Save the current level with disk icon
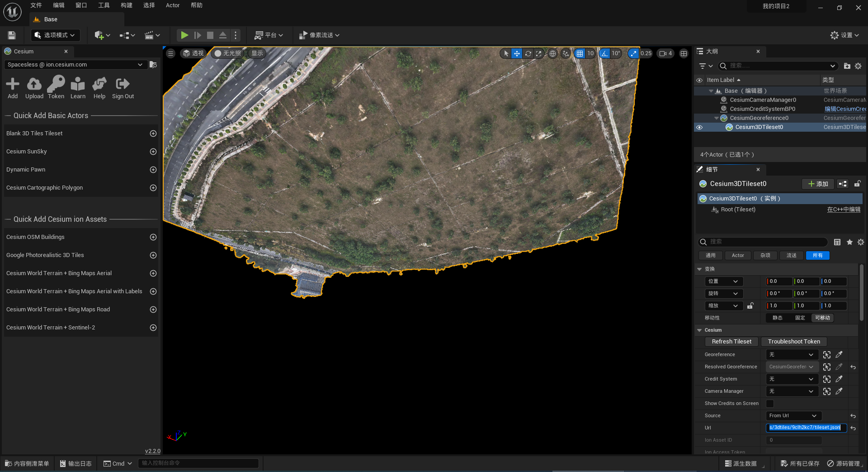The width and height of the screenshot is (868, 472). [12, 35]
